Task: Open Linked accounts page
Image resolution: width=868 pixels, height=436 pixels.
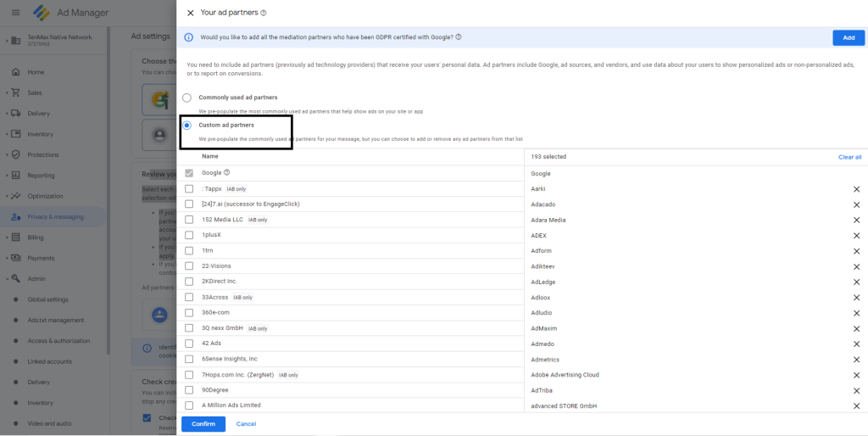Action: 50,361
